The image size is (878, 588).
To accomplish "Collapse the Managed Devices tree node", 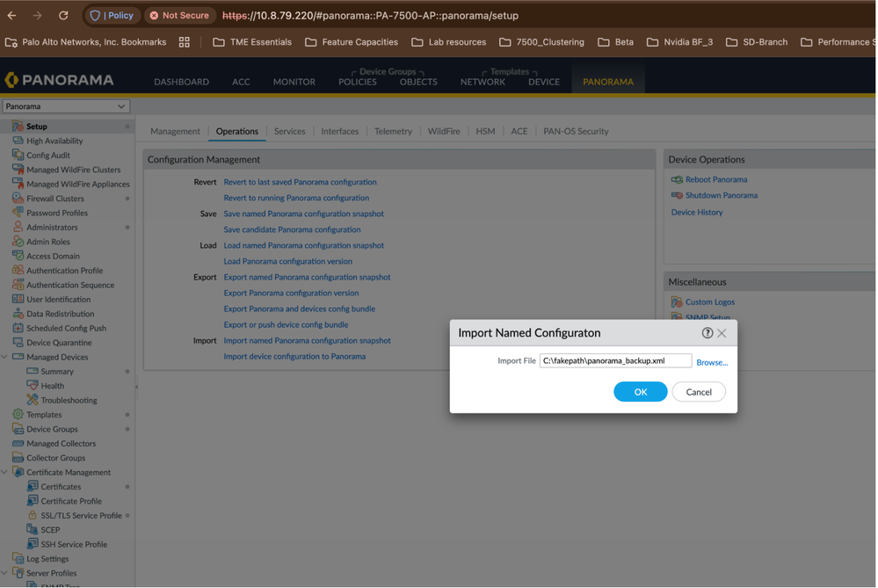I will click(x=4, y=357).
